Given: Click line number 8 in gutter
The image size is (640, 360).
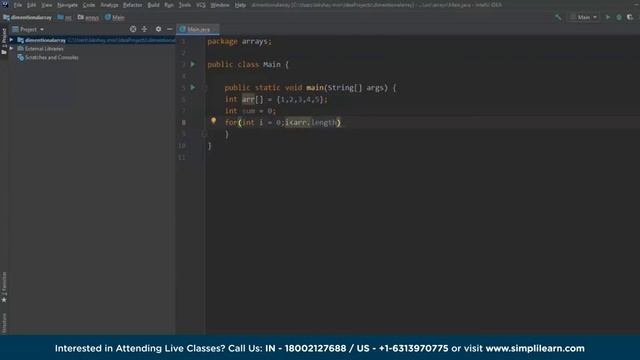Looking at the screenshot, I should coord(184,122).
